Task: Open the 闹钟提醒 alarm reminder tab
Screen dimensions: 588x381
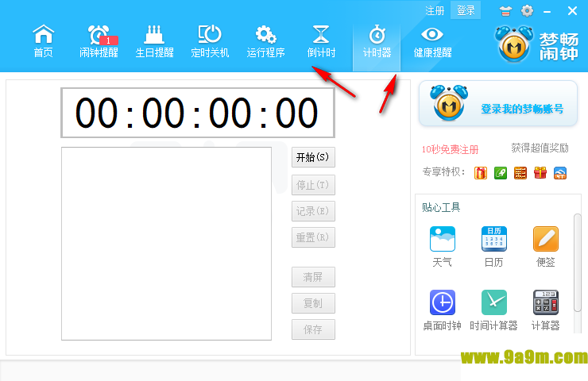Action: point(99,41)
